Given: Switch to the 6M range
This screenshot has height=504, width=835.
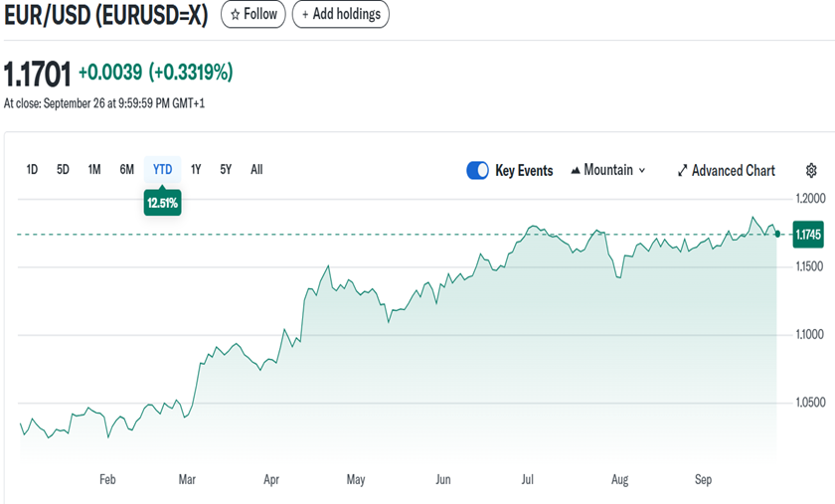Looking at the screenshot, I should click(127, 170).
